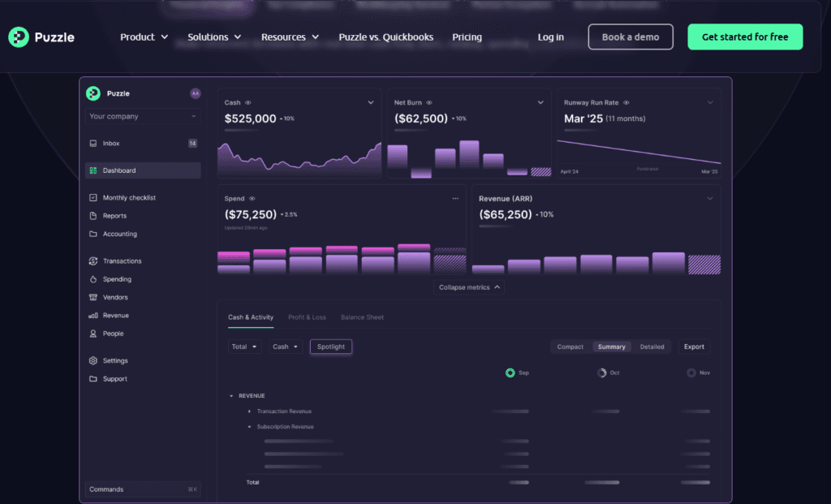Click the Total row label
Screen dimensions: 831x504
pyautogui.click(x=253, y=482)
